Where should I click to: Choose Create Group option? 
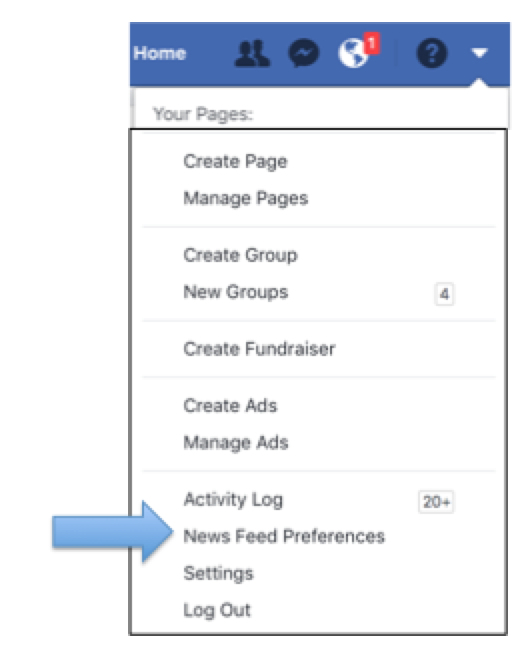(240, 255)
